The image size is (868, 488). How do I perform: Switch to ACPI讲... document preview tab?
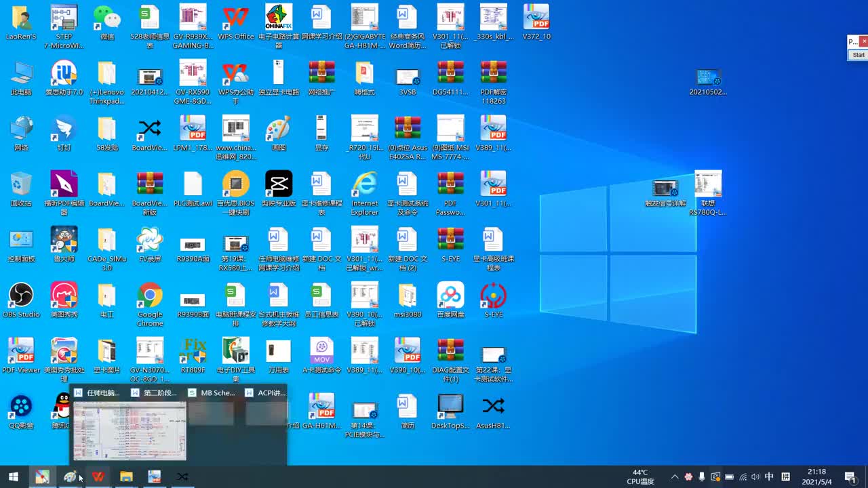coord(266,392)
